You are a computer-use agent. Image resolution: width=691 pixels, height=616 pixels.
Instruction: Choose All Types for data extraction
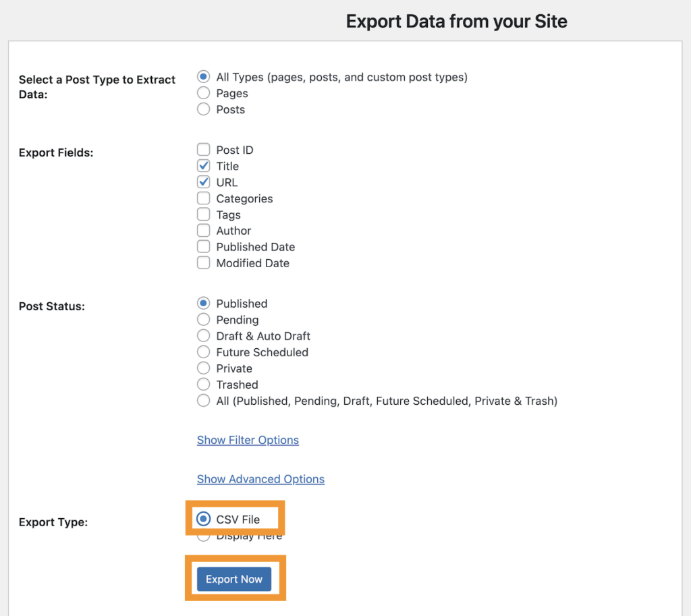pos(203,76)
